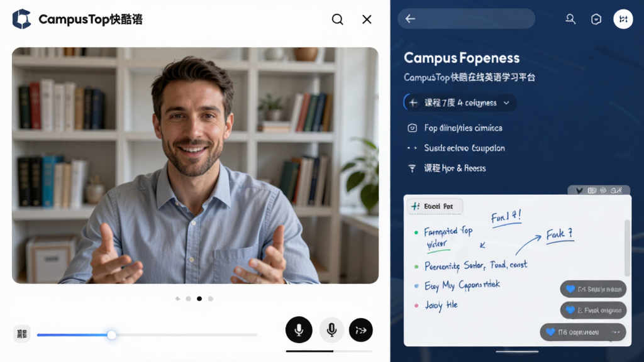
Task: Click the progress bar under mic buttons
Action: coord(330,351)
